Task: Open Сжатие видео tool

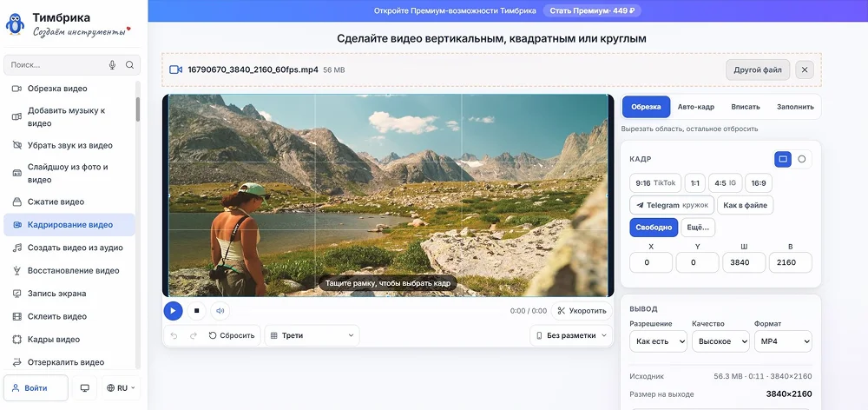Action: (x=69, y=202)
